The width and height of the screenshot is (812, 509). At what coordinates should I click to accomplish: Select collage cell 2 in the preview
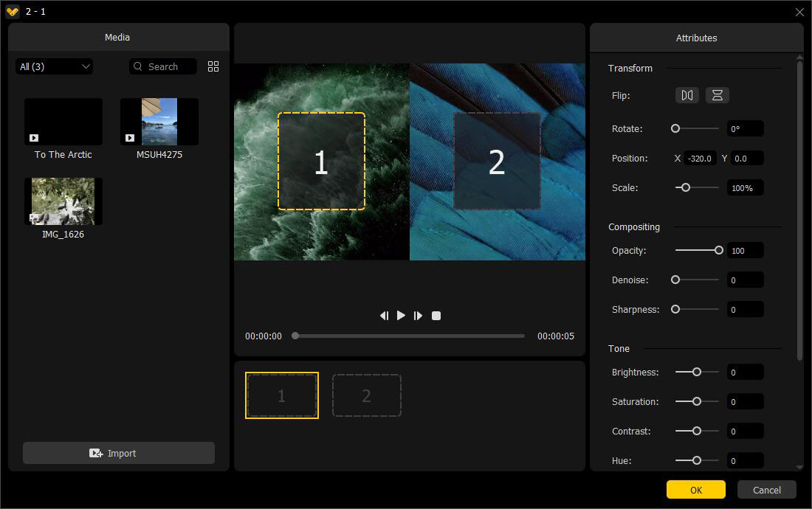tap(496, 160)
